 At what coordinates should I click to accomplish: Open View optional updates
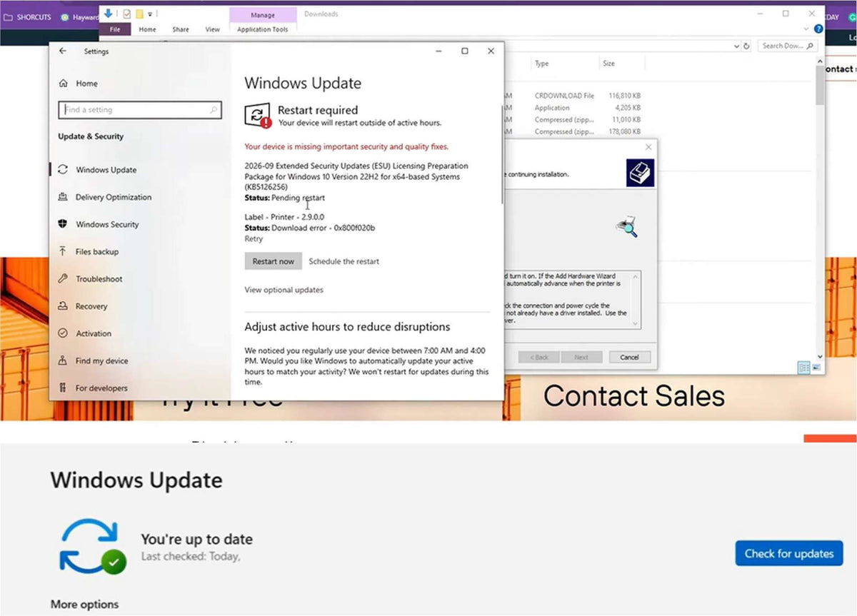pos(284,290)
